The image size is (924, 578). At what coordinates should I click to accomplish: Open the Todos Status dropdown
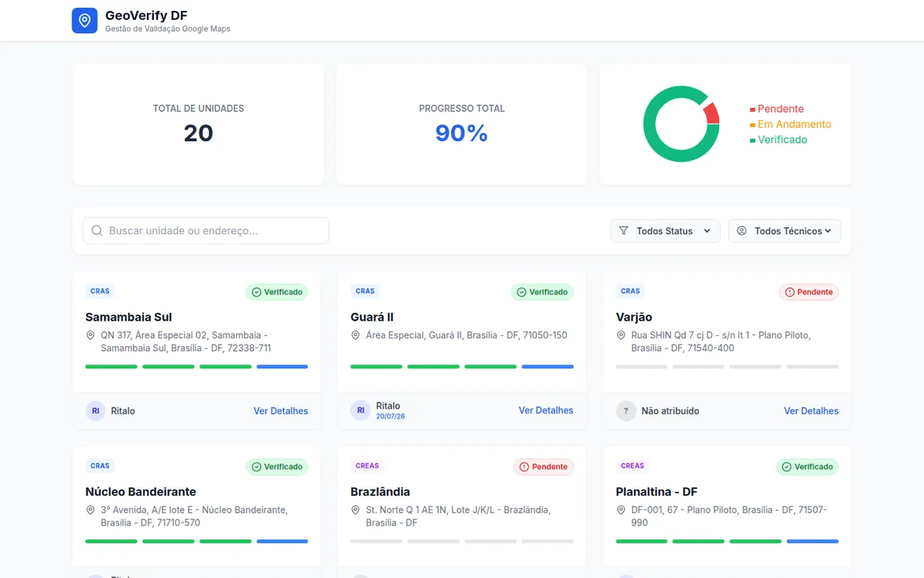point(665,230)
